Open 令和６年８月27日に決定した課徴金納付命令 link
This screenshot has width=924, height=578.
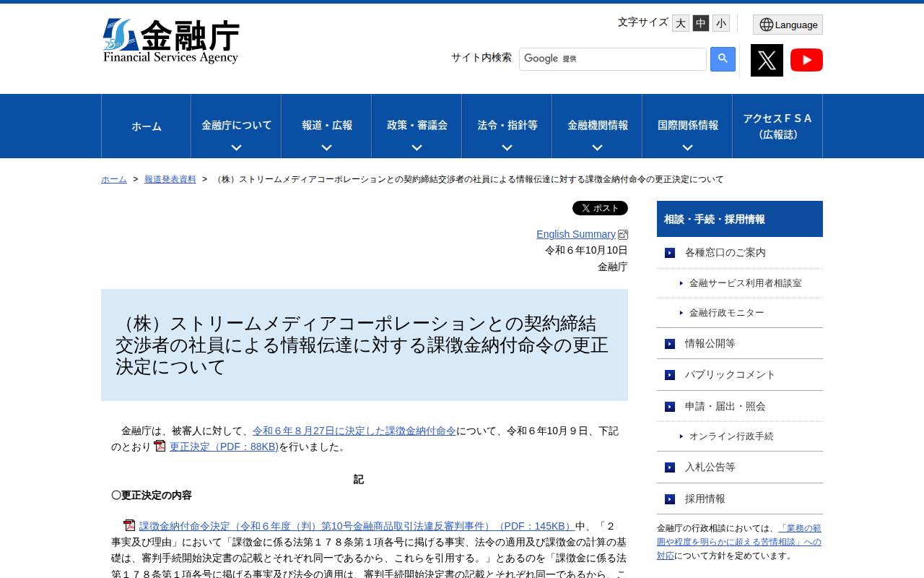[x=354, y=431]
